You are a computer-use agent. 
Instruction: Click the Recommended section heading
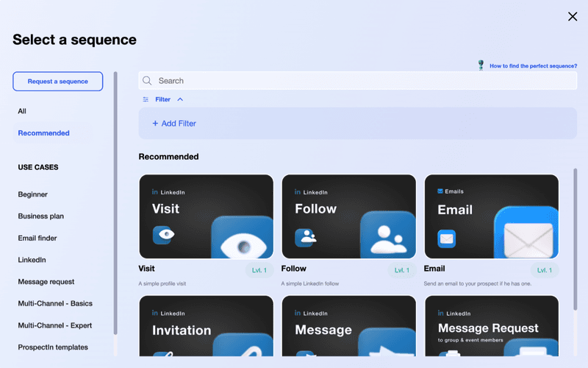pyautogui.click(x=169, y=157)
